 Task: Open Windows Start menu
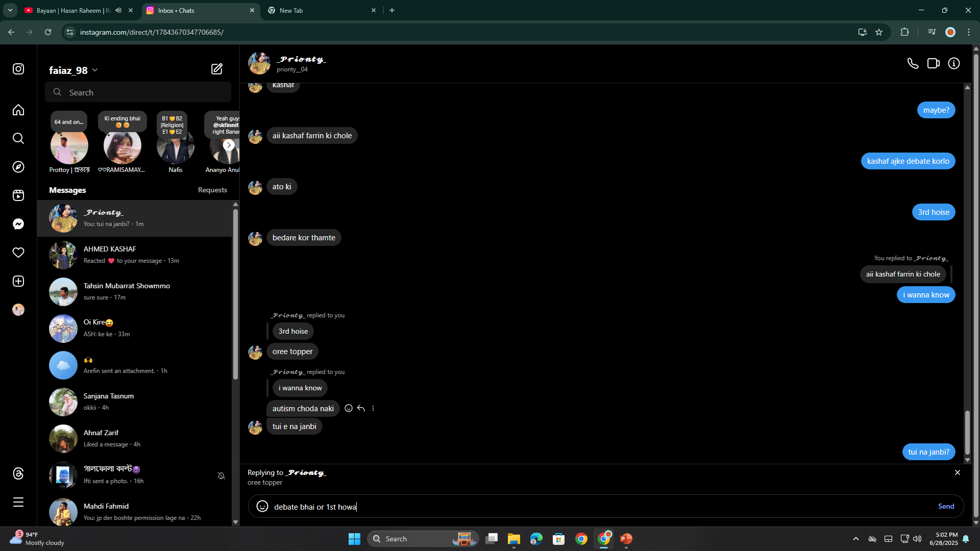pyautogui.click(x=354, y=539)
